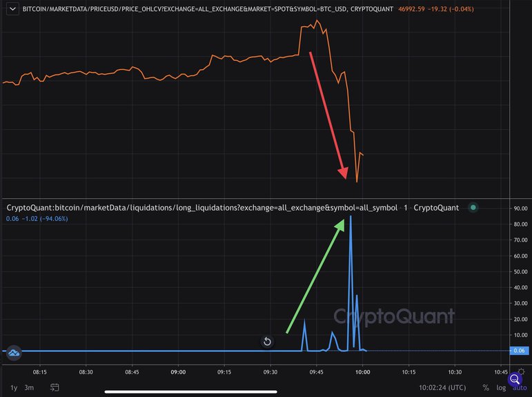Screen dimensions: 532x397
Task: Click the 09:00 time axis label
Action: click(x=178, y=372)
